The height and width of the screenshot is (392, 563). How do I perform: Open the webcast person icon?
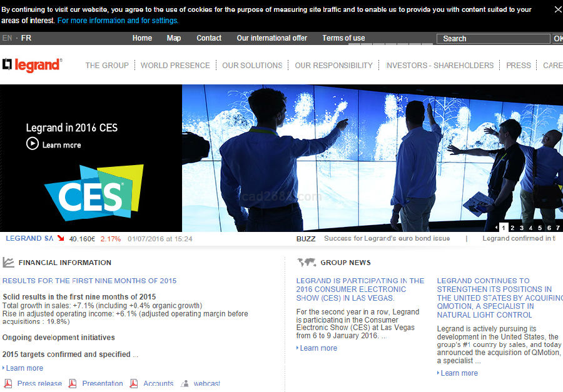click(x=185, y=383)
